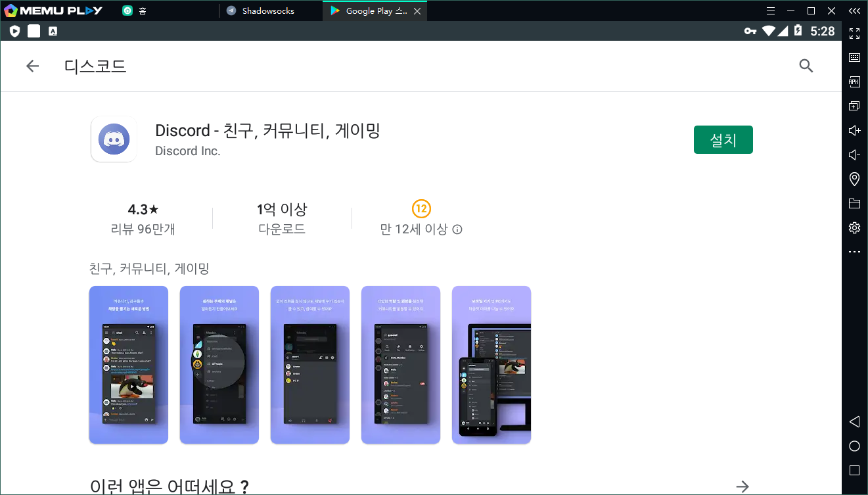Decrease volume with sidebar speaker minus
868x495 pixels.
(854, 154)
